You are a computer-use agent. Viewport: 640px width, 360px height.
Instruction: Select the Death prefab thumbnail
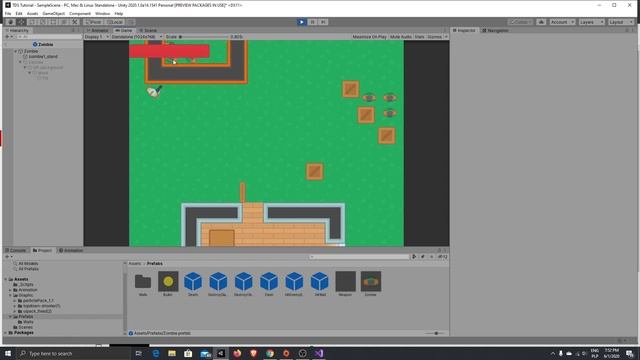pyautogui.click(x=193, y=281)
